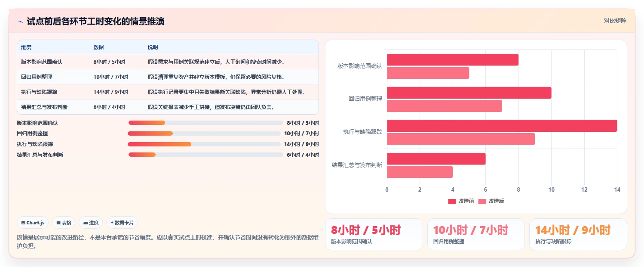Click the progress bar for 结果汇总与发布判断

(206, 155)
